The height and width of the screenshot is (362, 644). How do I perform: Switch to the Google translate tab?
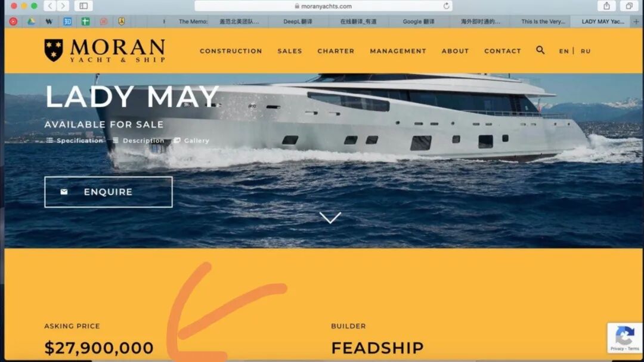click(418, 21)
